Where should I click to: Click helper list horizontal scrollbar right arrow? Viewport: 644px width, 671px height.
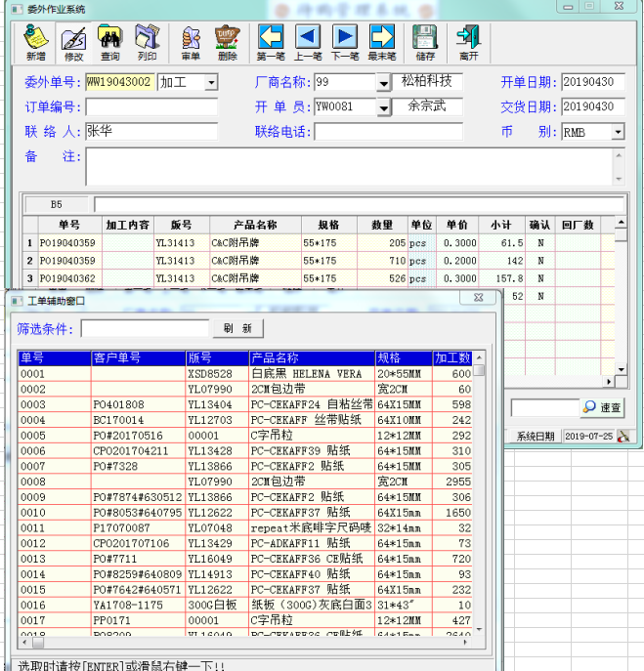coord(465,643)
